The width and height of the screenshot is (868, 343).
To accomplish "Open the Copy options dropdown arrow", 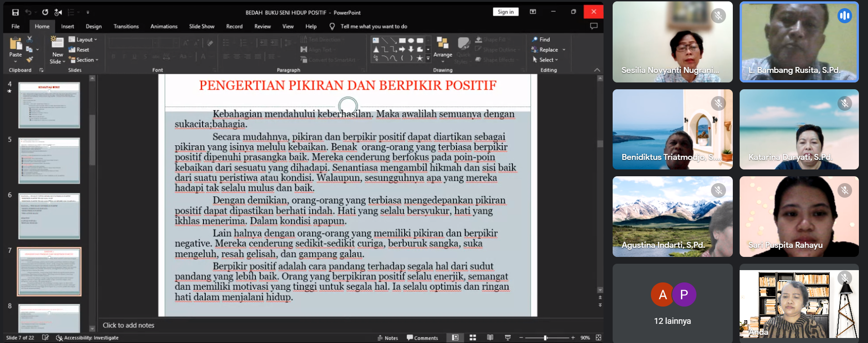I will (x=37, y=50).
